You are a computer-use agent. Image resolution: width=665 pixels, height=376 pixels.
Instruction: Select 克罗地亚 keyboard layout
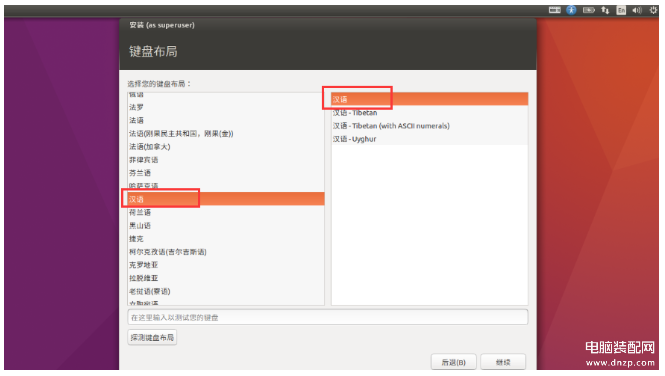(226, 265)
